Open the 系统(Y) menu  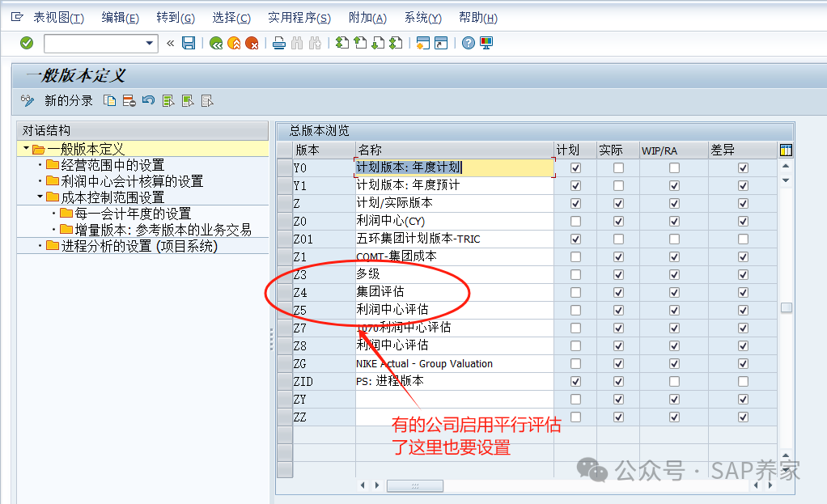pos(423,18)
